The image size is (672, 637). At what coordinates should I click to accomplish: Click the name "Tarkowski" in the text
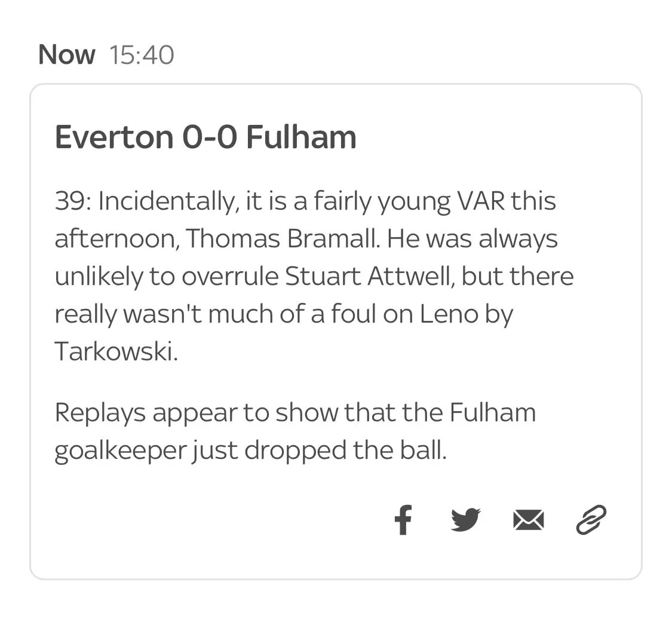click(x=116, y=351)
